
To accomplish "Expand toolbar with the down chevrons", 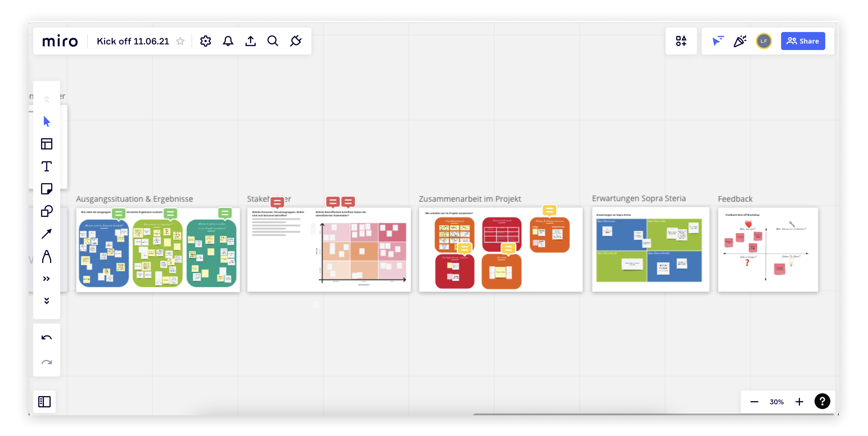I will (47, 301).
